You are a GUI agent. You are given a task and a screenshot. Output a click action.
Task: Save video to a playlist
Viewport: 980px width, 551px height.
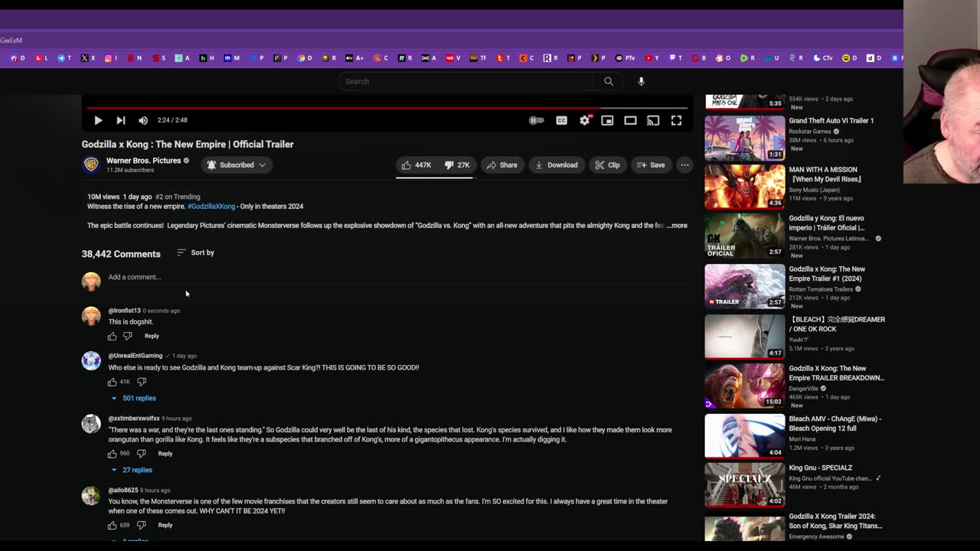point(651,165)
